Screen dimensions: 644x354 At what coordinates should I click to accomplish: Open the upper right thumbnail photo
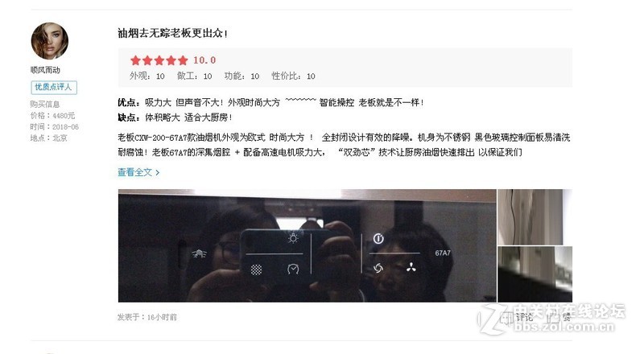point(535,217)
